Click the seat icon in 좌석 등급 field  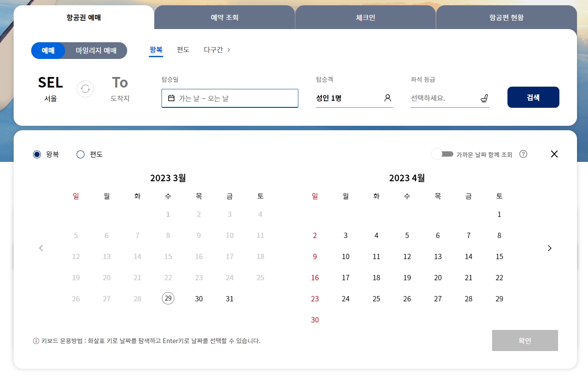(484, 98)
